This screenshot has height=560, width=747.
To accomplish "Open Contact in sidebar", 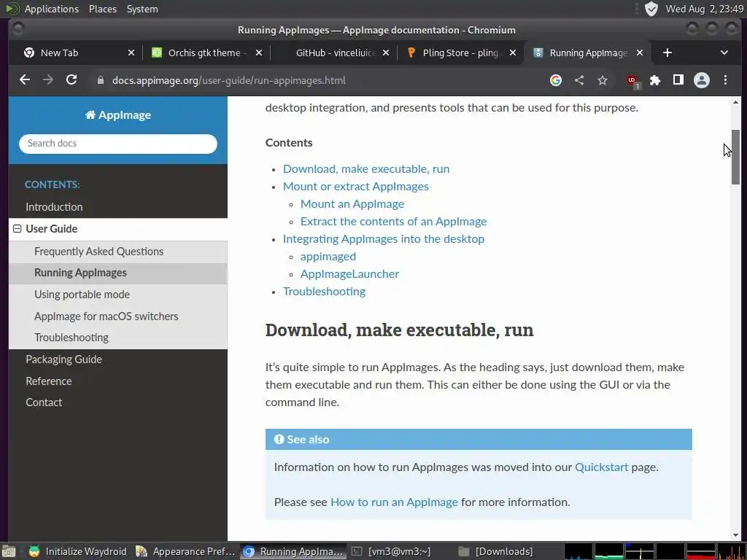I will tap(44, 402).
